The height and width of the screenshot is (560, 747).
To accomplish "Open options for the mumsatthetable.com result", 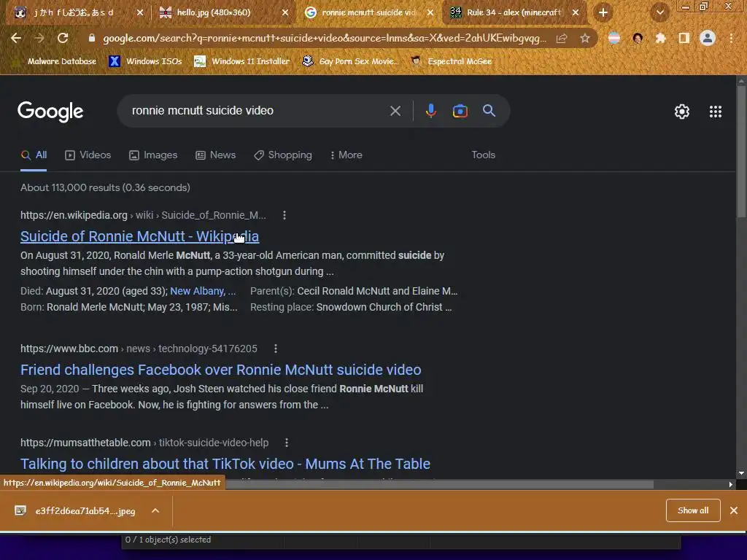I will coord(286,443).
